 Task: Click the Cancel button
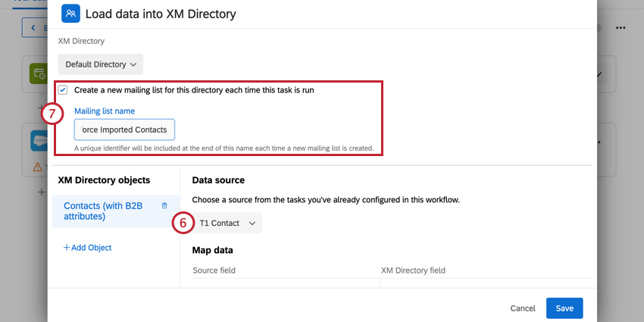523,308
